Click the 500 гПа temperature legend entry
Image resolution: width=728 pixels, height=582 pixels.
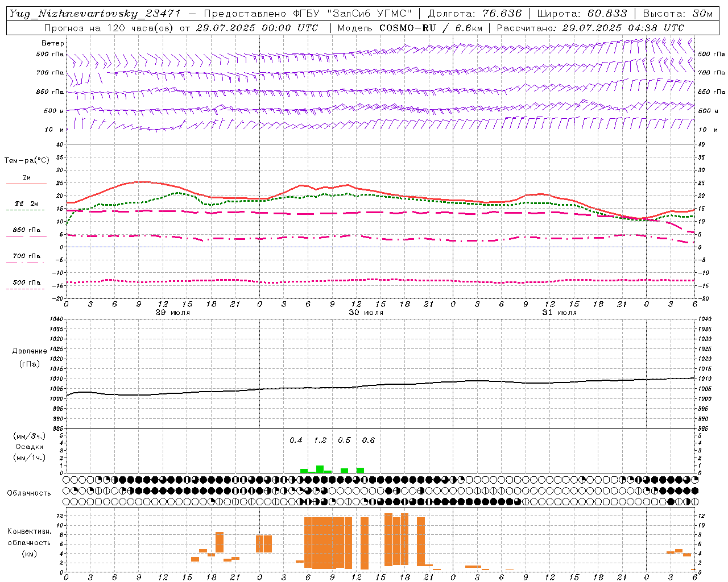tap(27, 282)
